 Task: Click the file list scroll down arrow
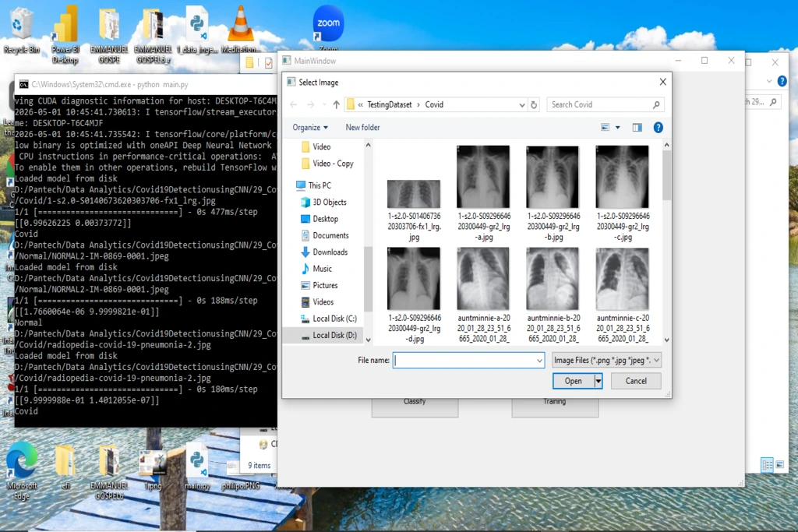point(666,340)
